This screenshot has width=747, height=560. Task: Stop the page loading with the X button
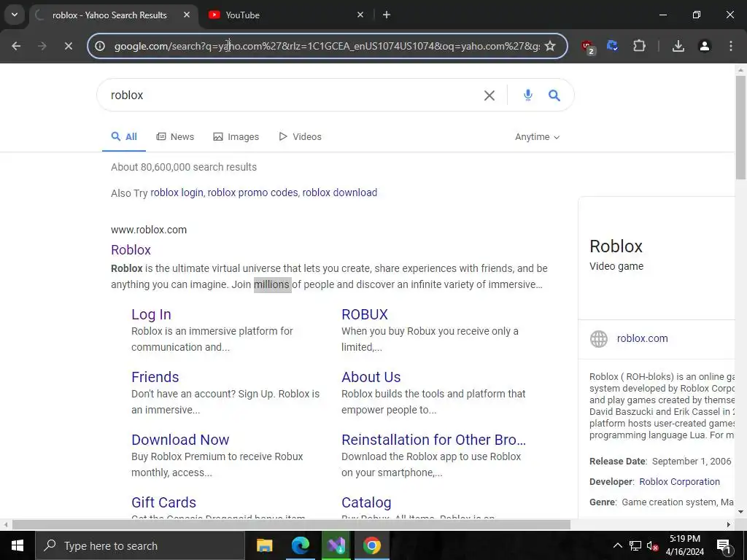click(x=68, y=46)
